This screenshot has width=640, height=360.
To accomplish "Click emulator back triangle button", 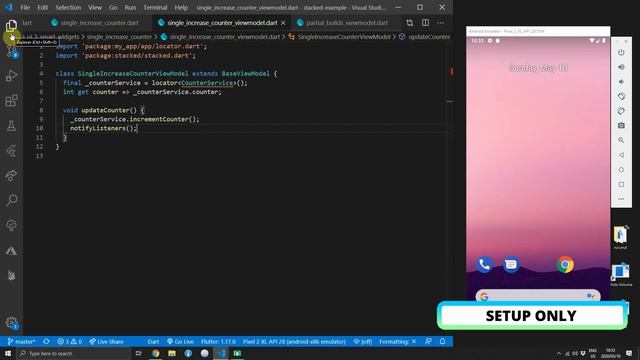I will [x=621, y=155].
